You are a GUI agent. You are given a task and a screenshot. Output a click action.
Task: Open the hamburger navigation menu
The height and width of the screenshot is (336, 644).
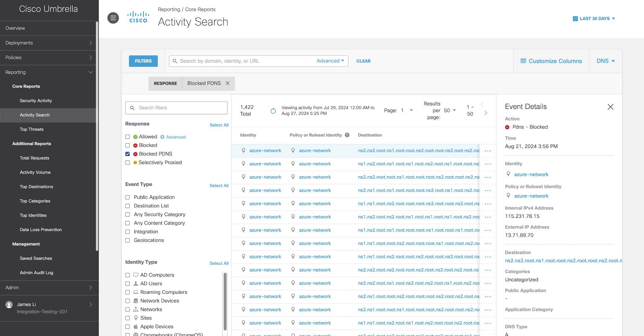click(113, 18)
